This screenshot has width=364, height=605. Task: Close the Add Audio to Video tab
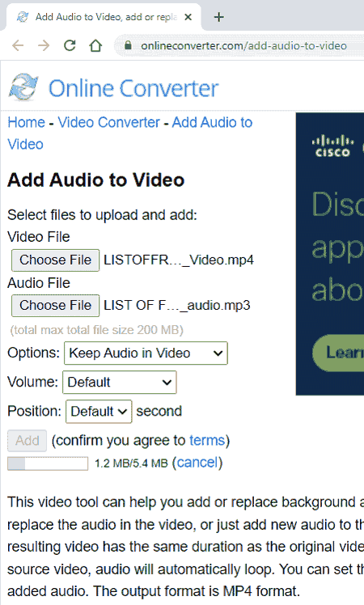pyautogui.click(x=188, y=17)
